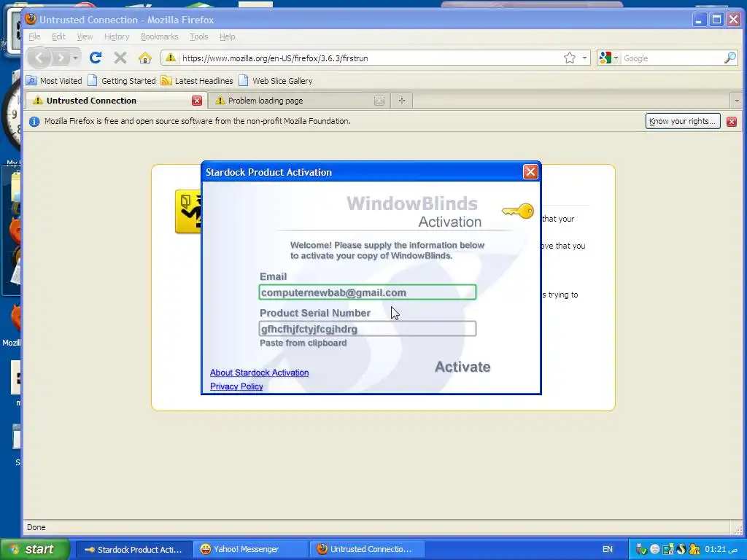
Task: Click the Product Serial Number field
Action: click(368, 329)
